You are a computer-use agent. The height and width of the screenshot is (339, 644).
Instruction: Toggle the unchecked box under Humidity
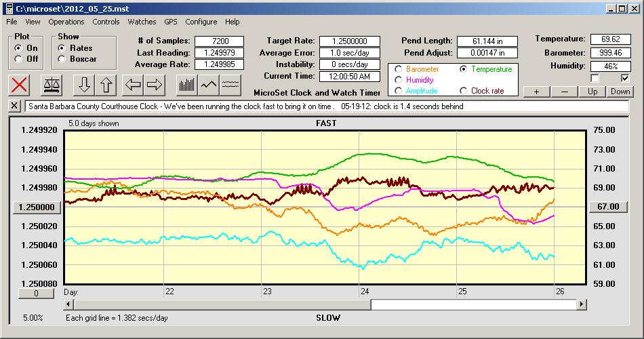(595, 78)
